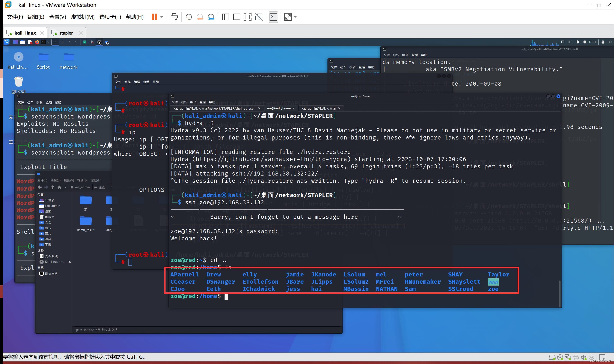The image size is (614, 364).
Task: Toggle the notification bell in system tray
Action: click(578, 42)
